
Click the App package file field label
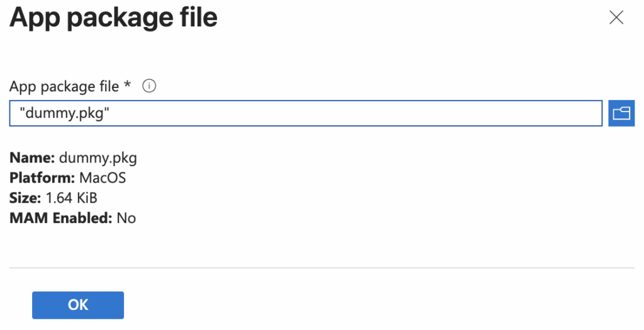64,86
